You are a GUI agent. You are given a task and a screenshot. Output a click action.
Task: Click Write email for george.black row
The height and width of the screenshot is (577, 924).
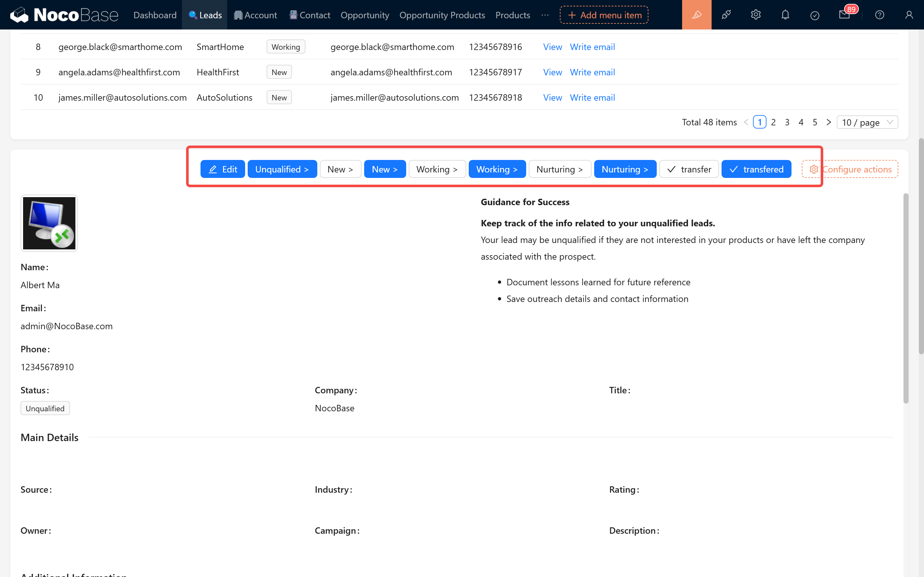tap(592, 47)
